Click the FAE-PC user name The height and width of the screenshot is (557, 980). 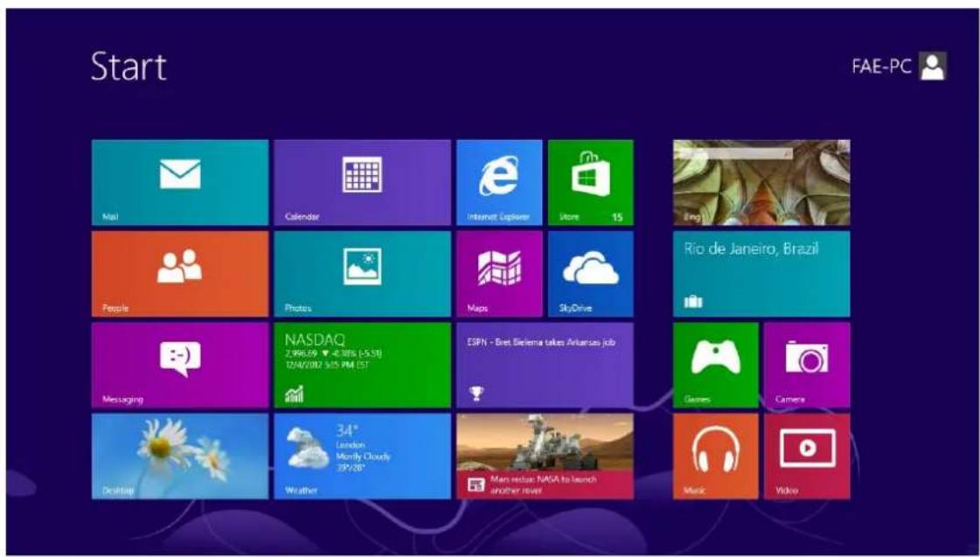[882, 66]
